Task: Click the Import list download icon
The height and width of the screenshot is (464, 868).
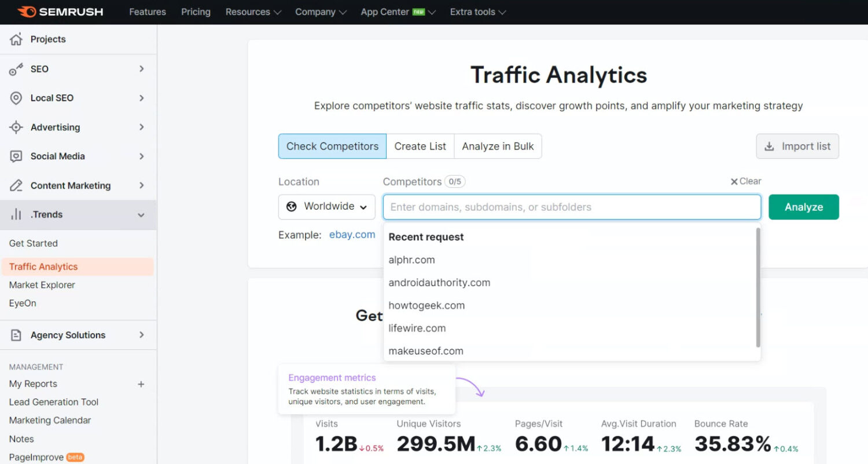Action: coord(769,147)
